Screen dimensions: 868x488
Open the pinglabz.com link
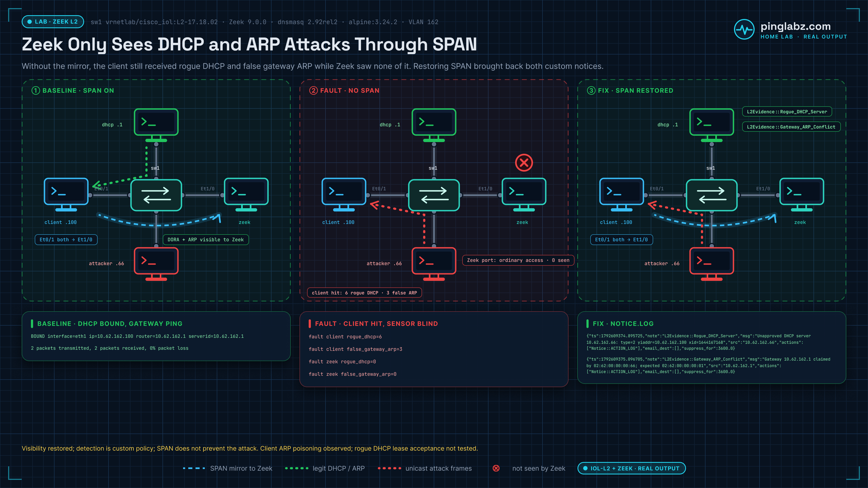pyautogui.click(x=795, y=26)
